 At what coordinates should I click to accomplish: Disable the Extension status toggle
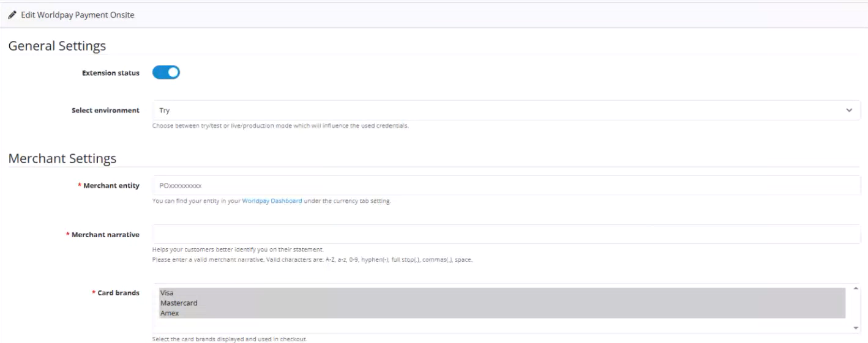166,73
